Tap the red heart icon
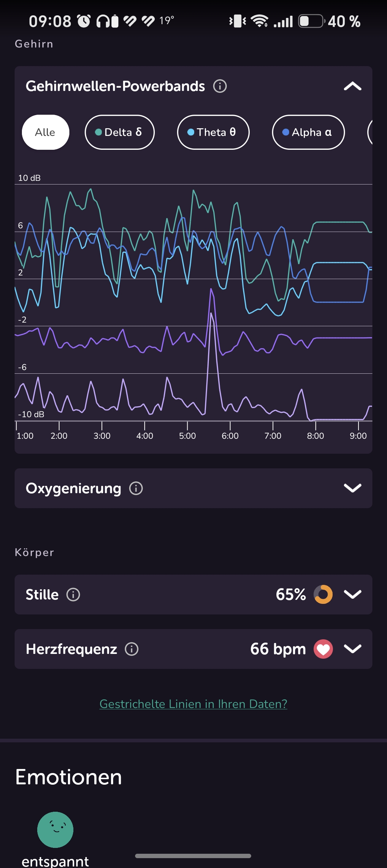 323,649
